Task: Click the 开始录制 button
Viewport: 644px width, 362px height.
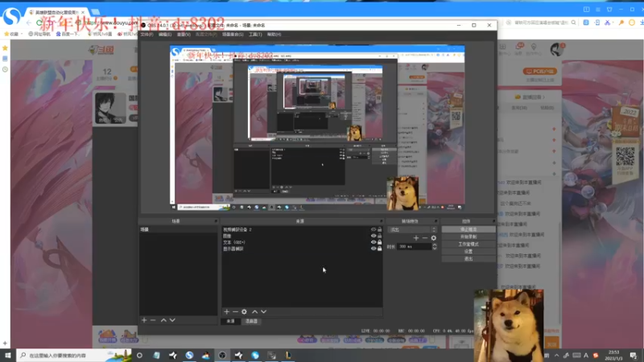Action: point(469,237)
